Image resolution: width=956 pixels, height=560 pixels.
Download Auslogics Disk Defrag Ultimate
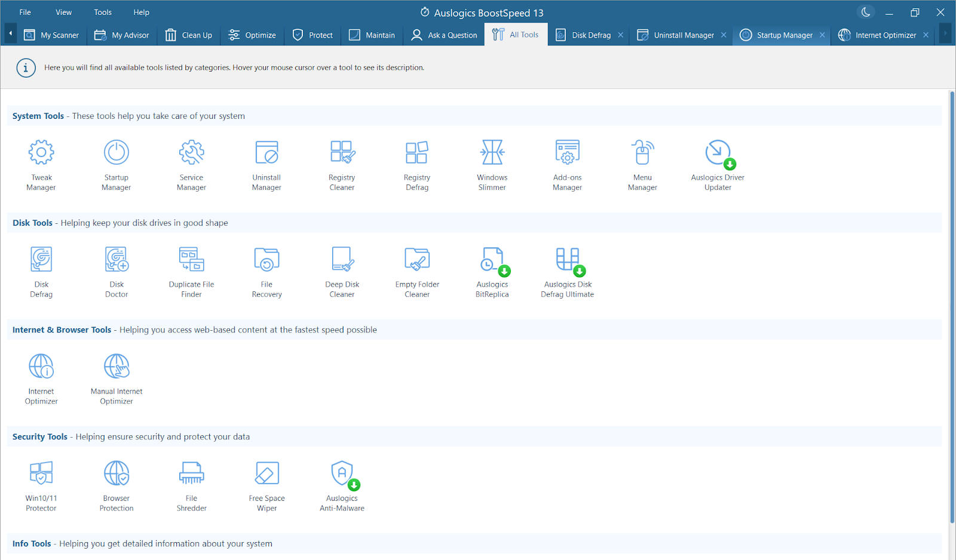[x=568, y=272]
